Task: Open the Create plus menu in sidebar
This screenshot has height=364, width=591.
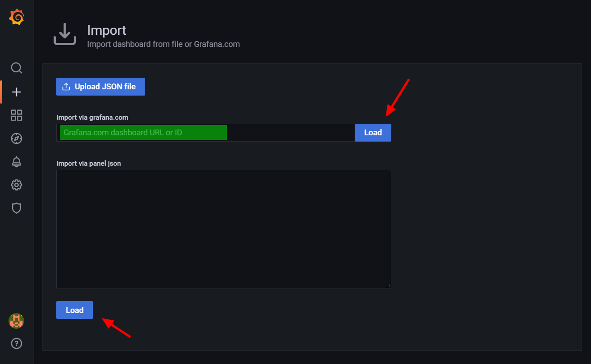Action: [17, 92]
